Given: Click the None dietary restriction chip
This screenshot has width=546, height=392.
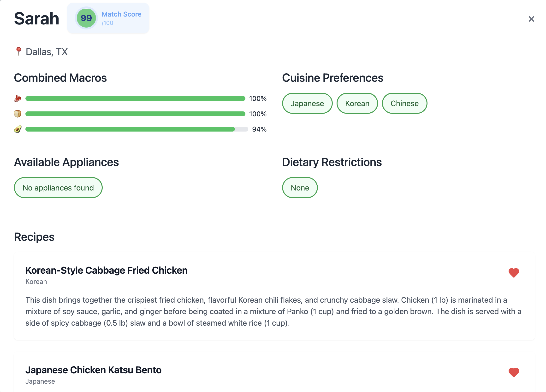Looking at the screenshot, I should coord(300,188).
